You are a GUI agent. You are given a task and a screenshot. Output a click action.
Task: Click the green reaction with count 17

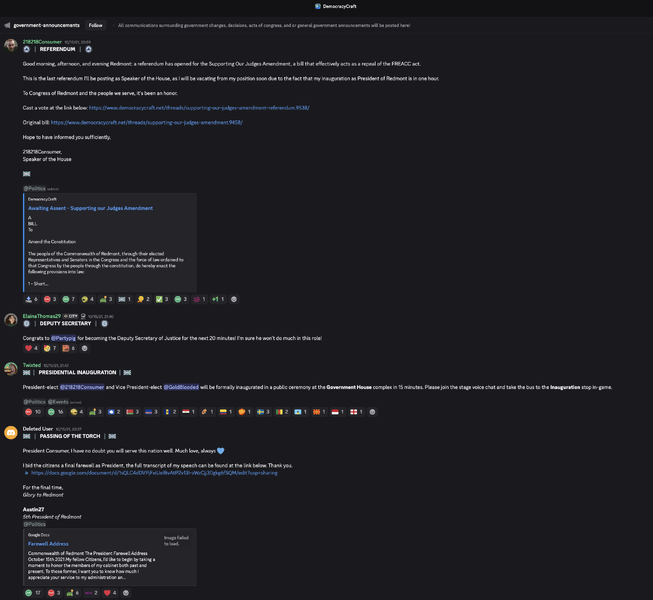(x=33, y=593)
